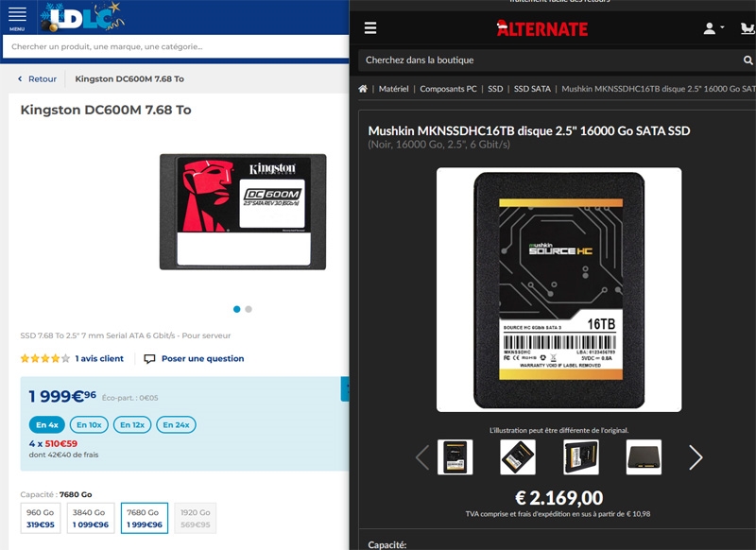Choose the 7680 Go capacity option

[x=145, y=518]
